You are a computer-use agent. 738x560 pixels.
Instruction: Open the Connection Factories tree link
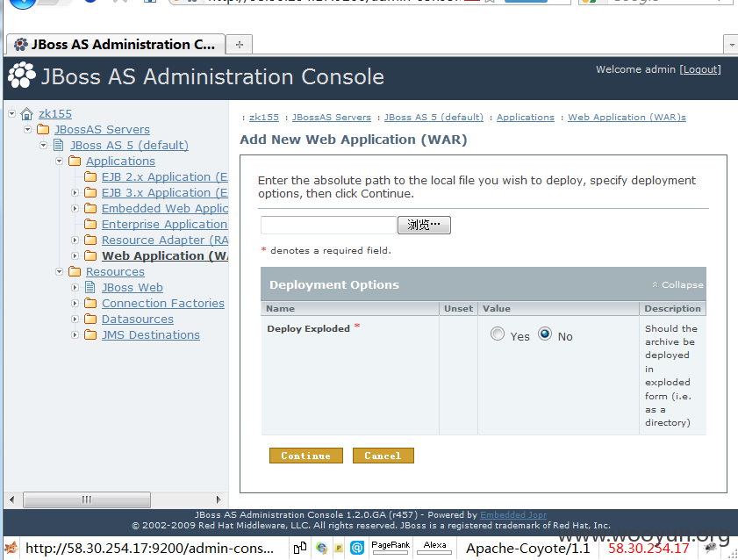[x=163, y=303]
